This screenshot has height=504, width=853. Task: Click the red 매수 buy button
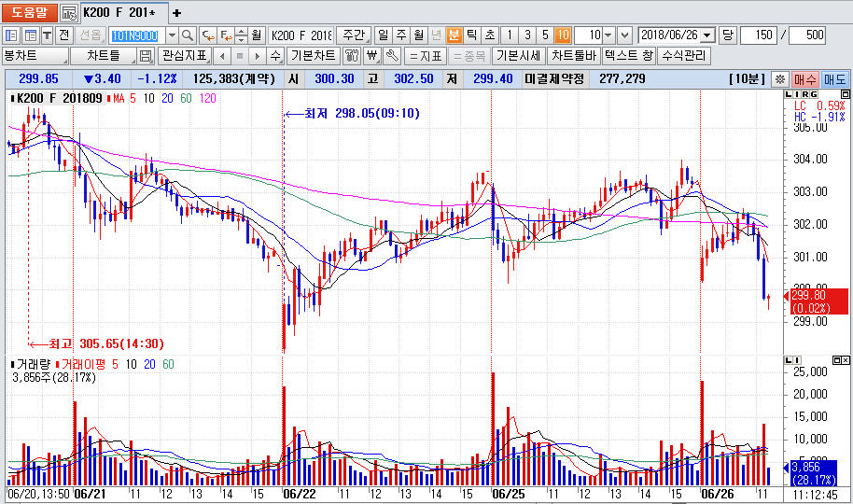[805, 79]
